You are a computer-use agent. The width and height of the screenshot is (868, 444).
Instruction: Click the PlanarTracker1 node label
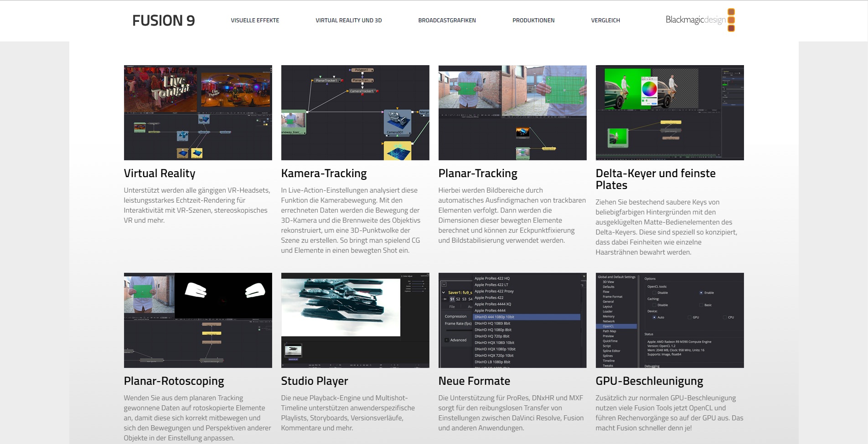point(326,81)
